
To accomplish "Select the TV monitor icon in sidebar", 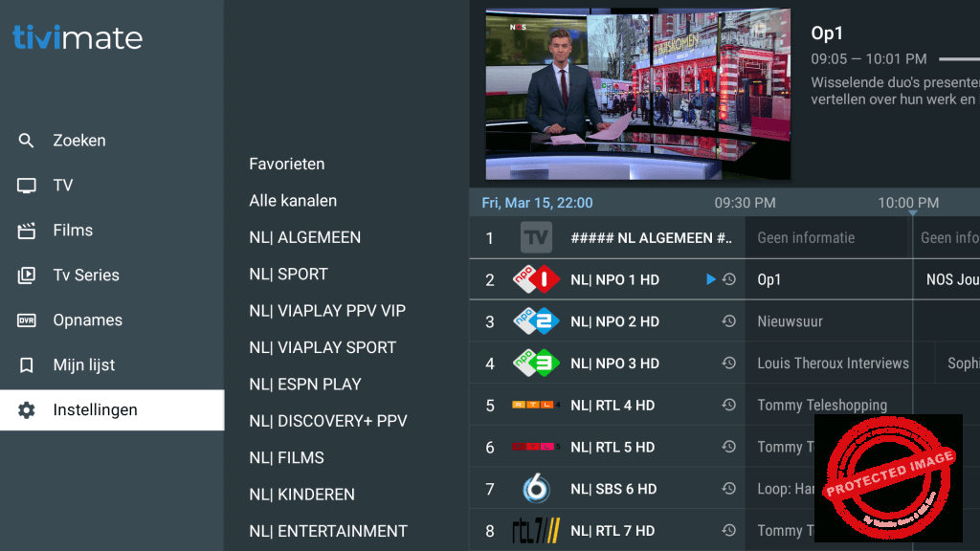I will click(x=26, y=186).
